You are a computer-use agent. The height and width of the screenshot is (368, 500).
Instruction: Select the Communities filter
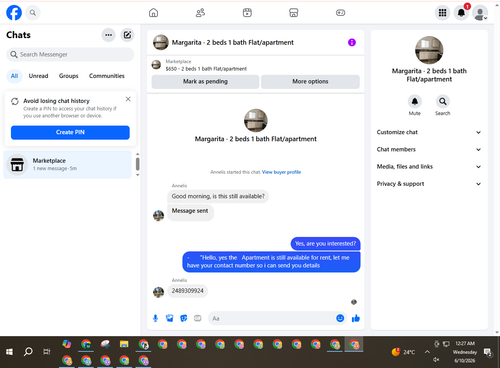(107, 76)
